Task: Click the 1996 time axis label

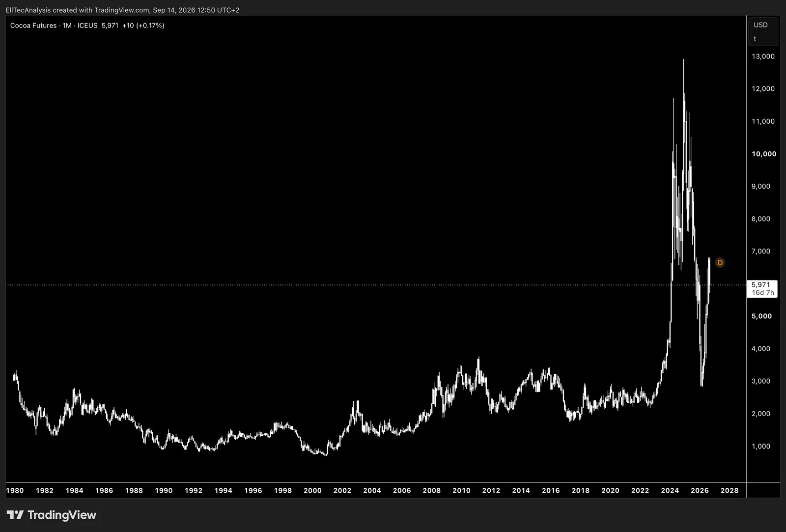Action: pyautogui.click(x=253, y=490)
